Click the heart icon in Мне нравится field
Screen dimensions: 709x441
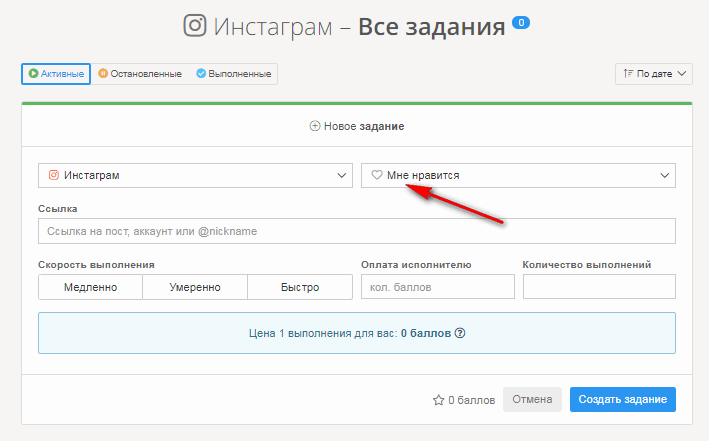(377, 175)
